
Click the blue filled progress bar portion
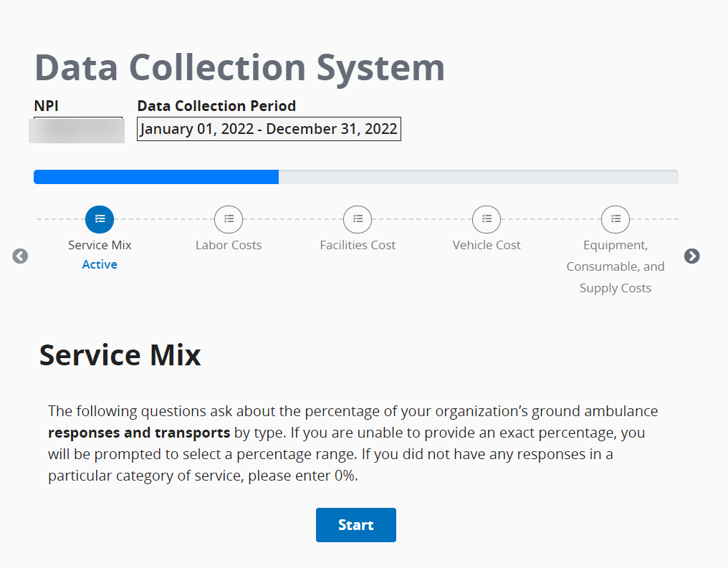tap(156, 177)
